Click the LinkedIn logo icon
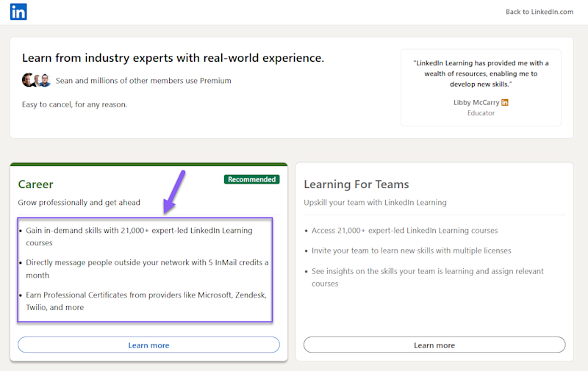This screenshot has width=588, height=371. [18, 12]
